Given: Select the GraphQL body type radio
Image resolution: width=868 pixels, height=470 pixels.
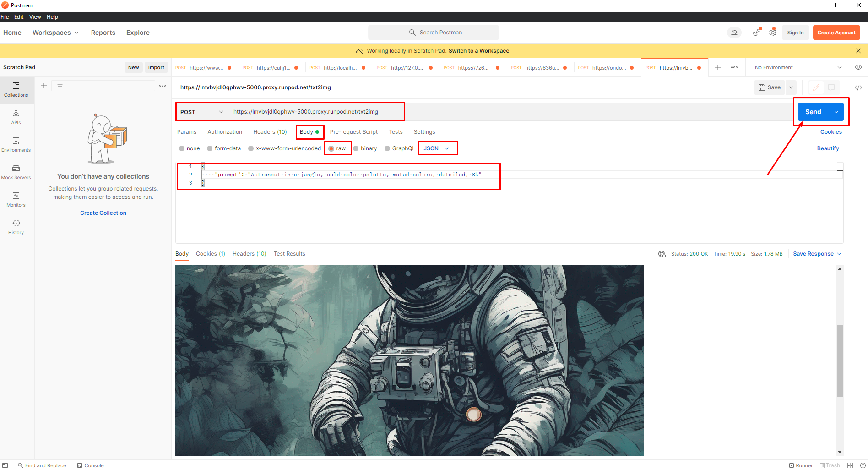Looking at the screenshot, I should click(387, 148).
